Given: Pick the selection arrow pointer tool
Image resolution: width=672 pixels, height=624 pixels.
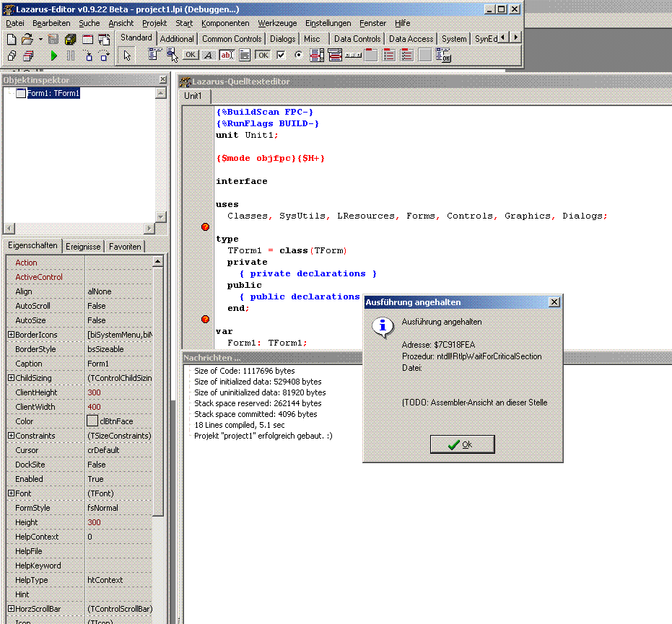Looking at the screenshot, I should point(126,55).
